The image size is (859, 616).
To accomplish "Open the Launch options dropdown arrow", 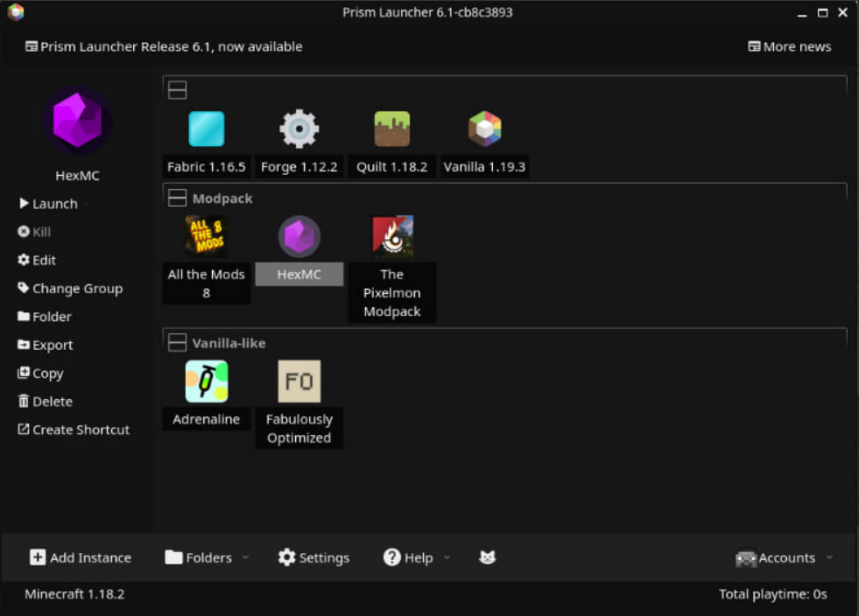I will tap(87, 204).
